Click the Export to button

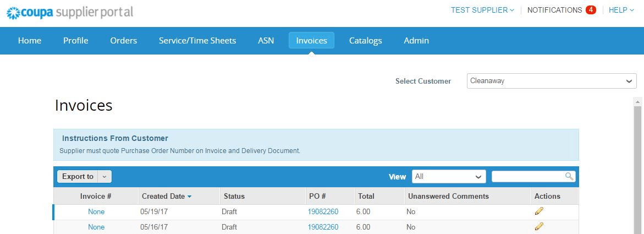click(x=78, y=177)
